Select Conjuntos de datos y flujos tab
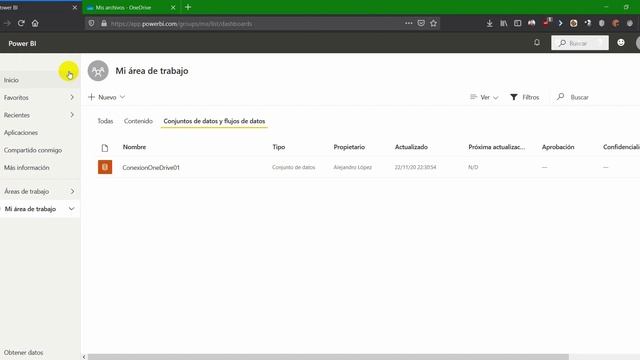Viewport: 640px width, 360px height. pyautogui.click(x=214, y=121)
